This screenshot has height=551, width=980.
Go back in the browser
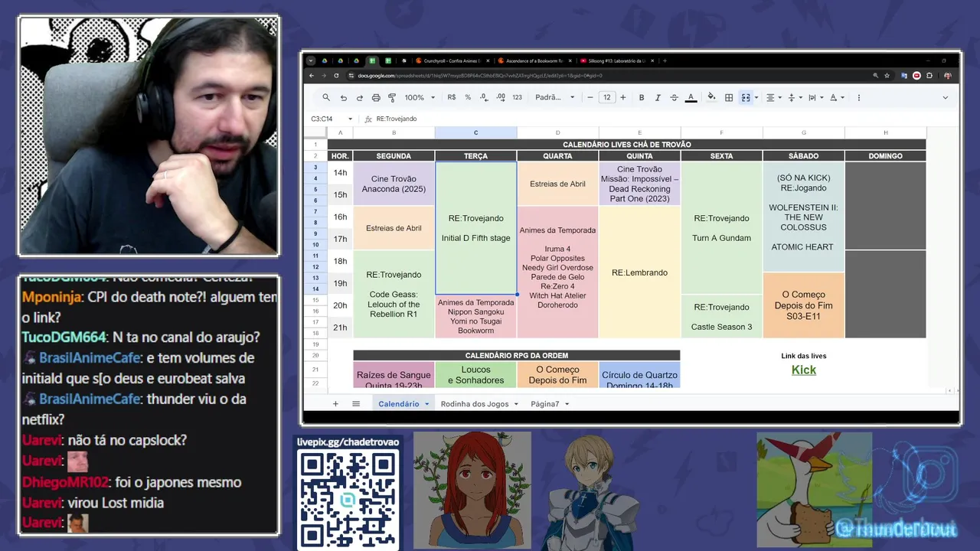click(x=312, y=76)
